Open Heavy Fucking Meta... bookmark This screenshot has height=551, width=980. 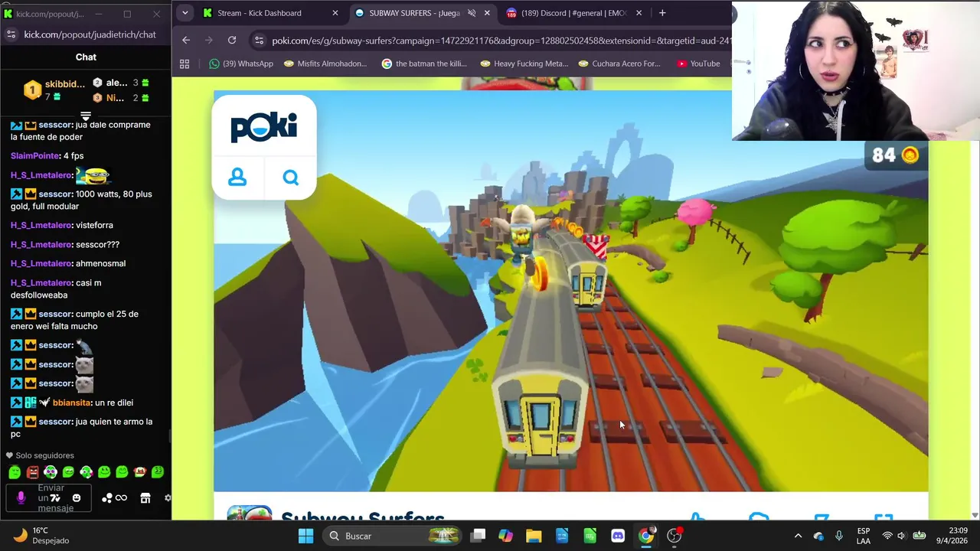(523, 64)
